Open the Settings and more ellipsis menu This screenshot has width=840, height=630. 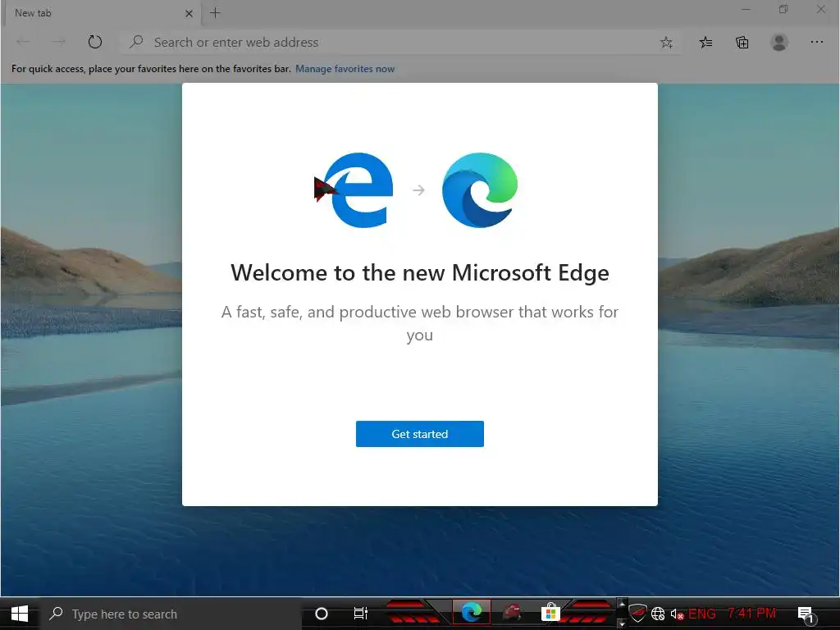(816, 42)
